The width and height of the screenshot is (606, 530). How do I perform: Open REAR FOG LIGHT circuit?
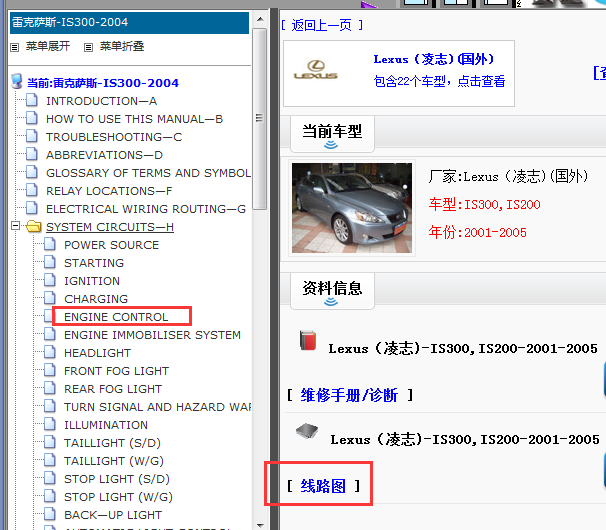pos(113,389)
